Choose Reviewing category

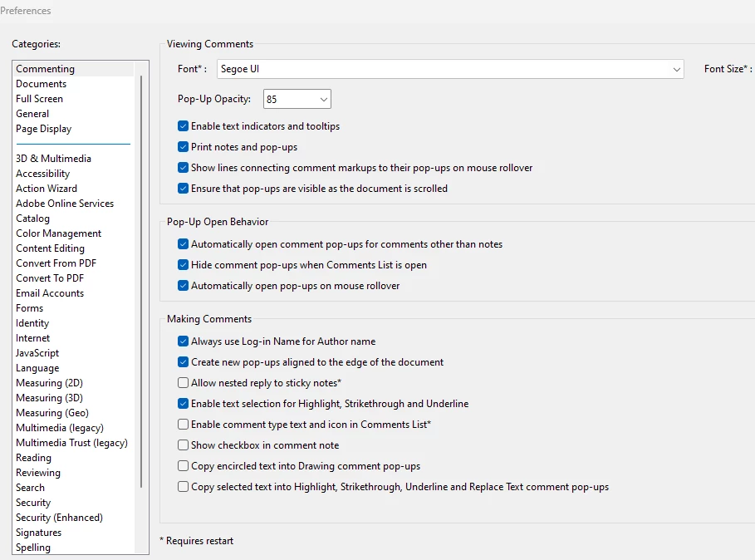(74, 472)
